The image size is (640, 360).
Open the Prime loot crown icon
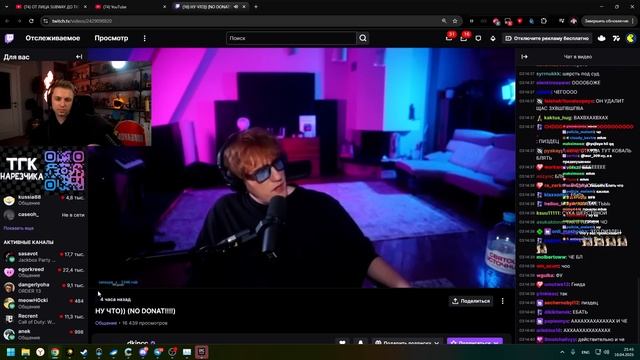point(478,38)
